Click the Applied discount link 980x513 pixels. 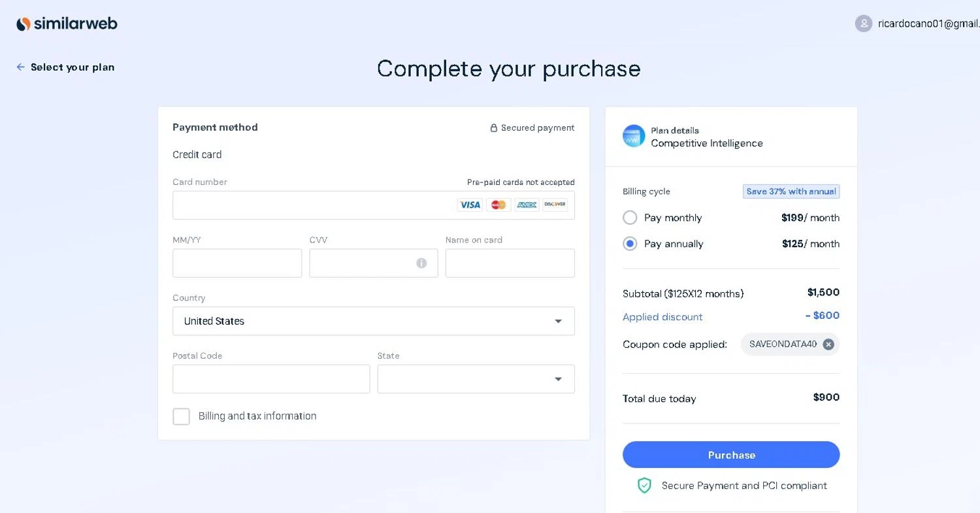click(x=662, y=317)
